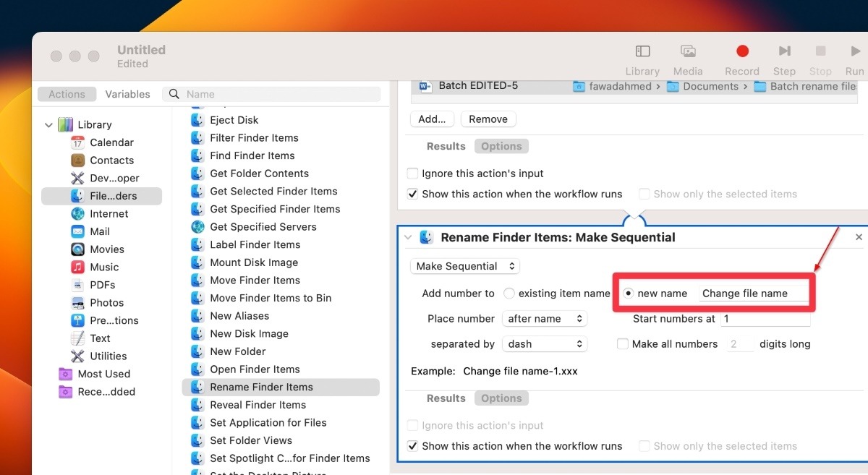Open the "Place number" after name dropdown

coord(545,318)
